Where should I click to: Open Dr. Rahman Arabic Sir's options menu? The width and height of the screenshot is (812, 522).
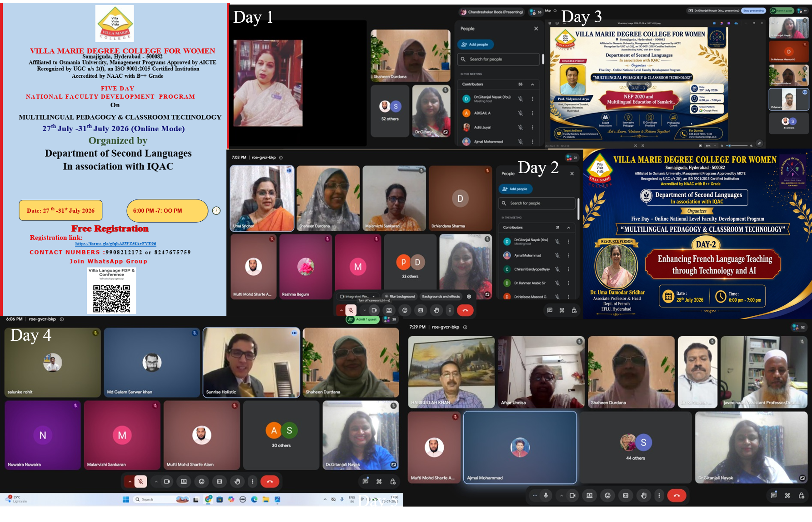(568, 283)
